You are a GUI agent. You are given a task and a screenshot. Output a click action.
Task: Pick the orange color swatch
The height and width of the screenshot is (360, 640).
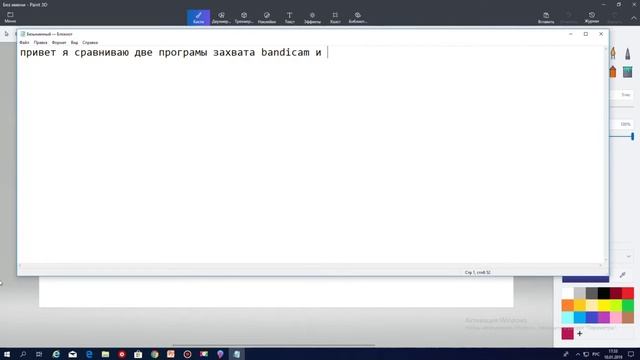coord(568,305)
